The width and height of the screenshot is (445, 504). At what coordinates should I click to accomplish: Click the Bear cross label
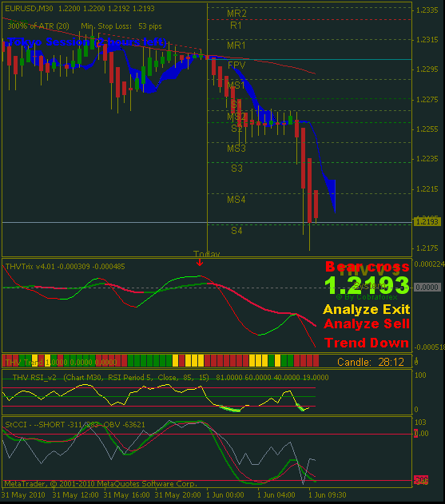tap(368, 267)
